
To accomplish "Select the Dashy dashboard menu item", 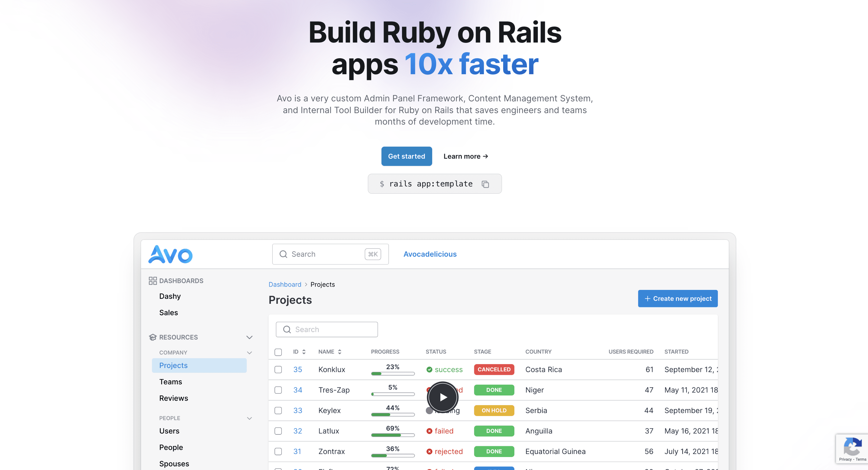I will (170, 296).
